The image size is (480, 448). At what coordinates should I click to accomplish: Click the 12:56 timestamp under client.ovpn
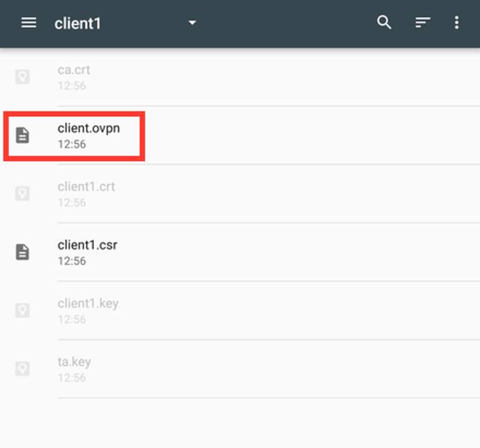point(72,144)
